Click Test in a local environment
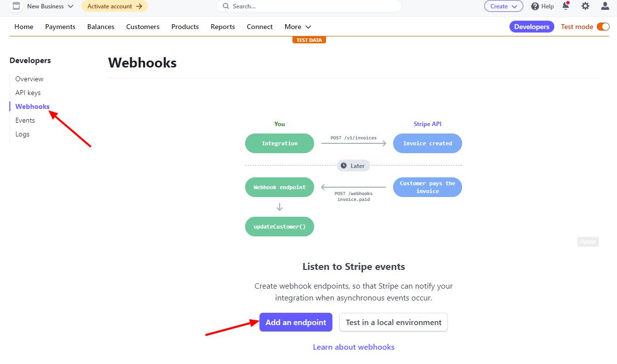Image resolution: width=617 pixels, height=364 pixels. coord(393,322)
